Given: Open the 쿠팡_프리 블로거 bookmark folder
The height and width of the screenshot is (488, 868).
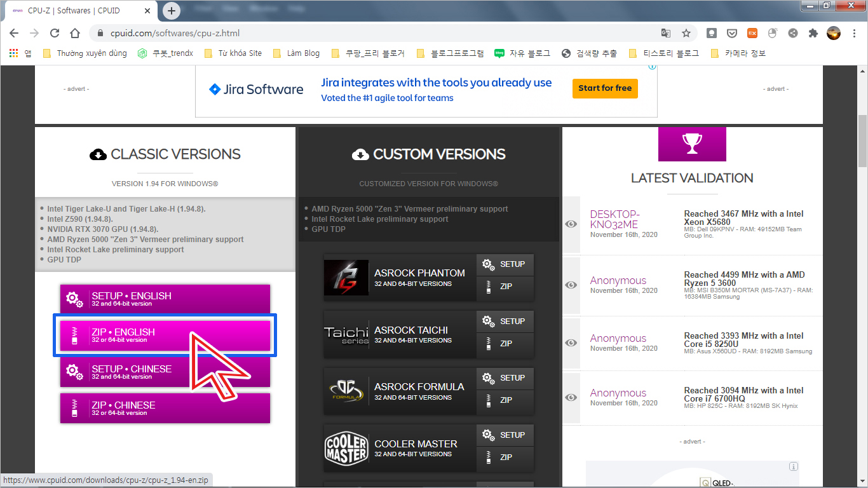Looking at the screenshot, I should pos(368,53).
